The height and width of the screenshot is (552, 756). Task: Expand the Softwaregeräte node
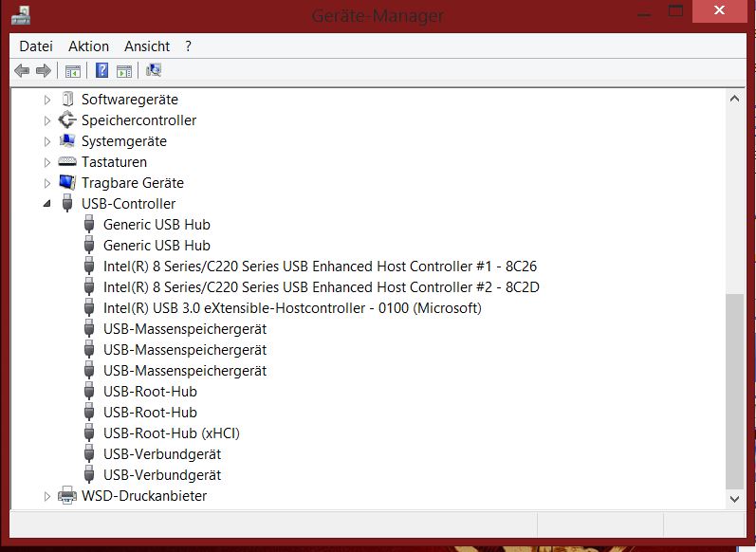click(x=46, y=100)
